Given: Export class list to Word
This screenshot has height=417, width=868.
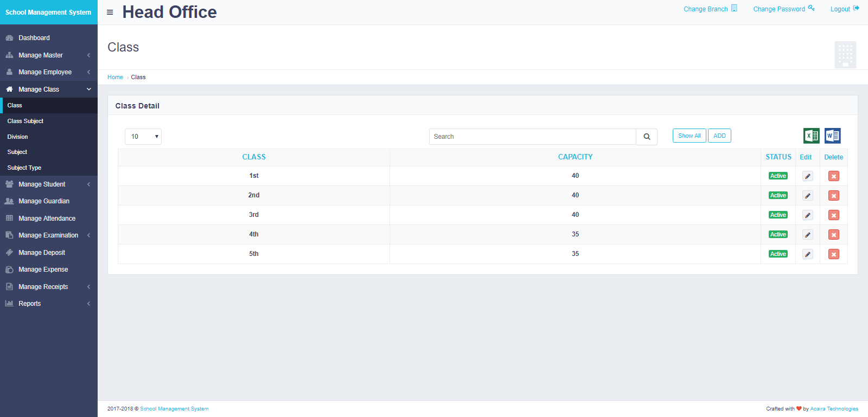Looking at the screenshot, I should point(832,136).
